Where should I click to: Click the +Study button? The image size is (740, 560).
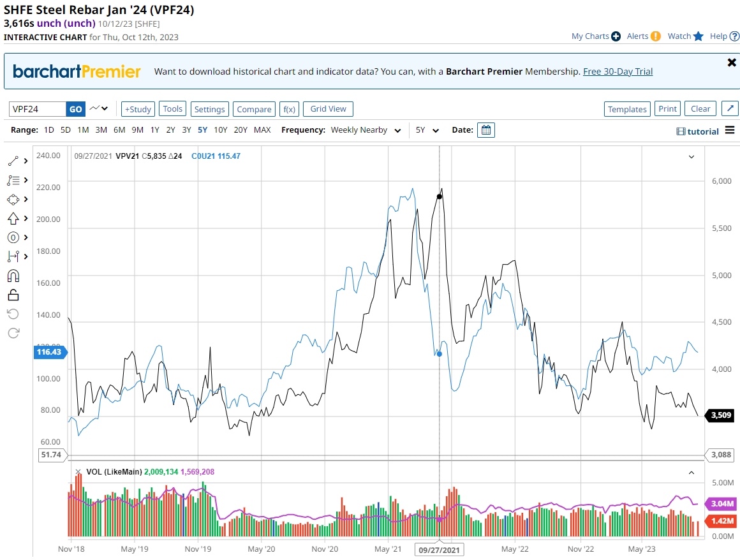click(138, 109)
